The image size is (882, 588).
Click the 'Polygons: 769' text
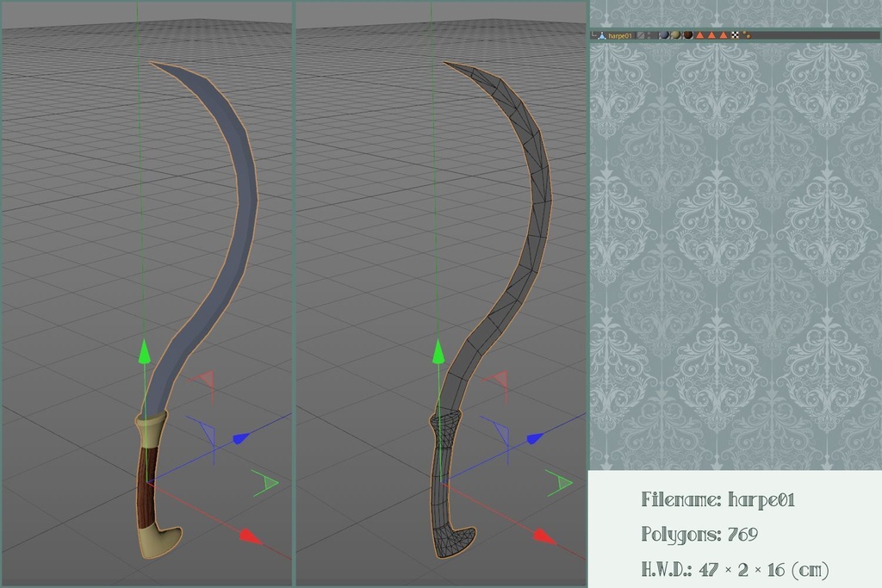click(x=699, y=534)
